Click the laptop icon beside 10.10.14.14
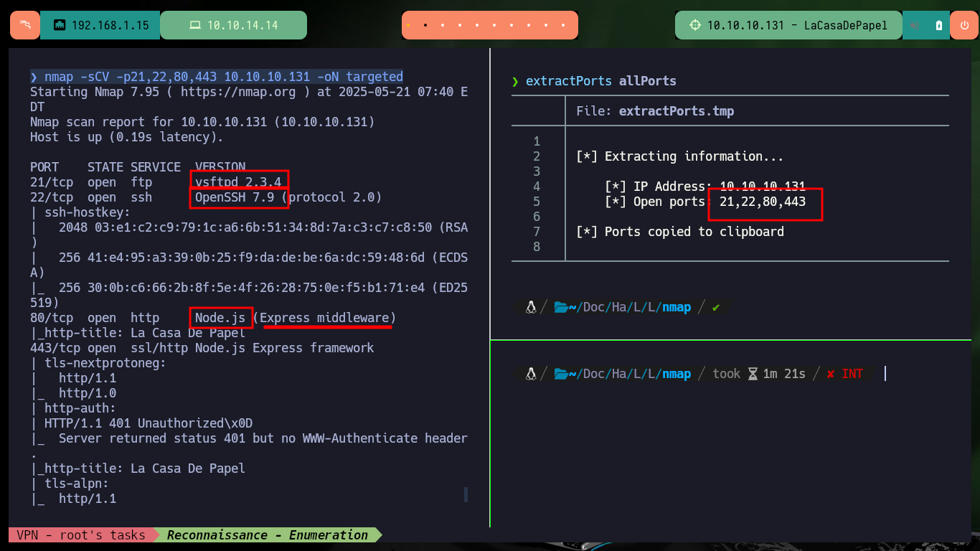The height and width of the screenshot is (551, 980). tap(194, 26)
